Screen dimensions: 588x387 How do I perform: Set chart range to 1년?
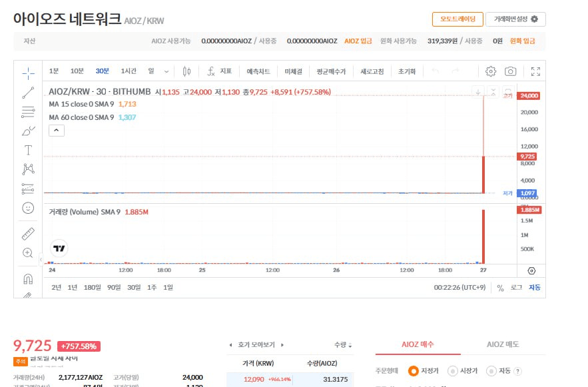[73, 288]
